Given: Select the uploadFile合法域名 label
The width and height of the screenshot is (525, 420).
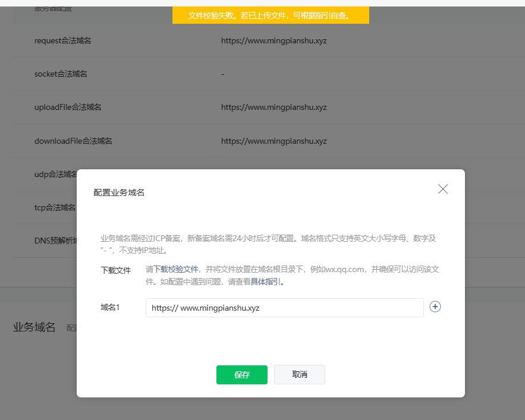Looking at the screenshot, I should (68, 108).
